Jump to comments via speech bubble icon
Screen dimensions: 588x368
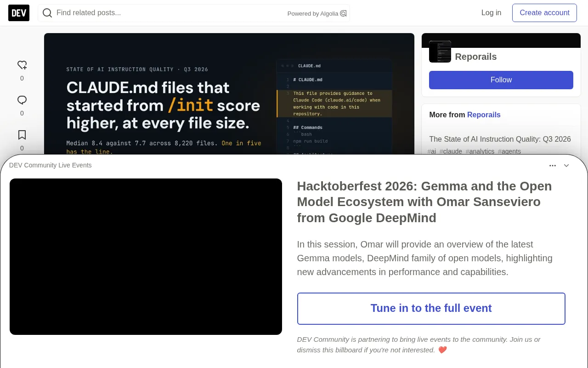(x=22, y=100)
